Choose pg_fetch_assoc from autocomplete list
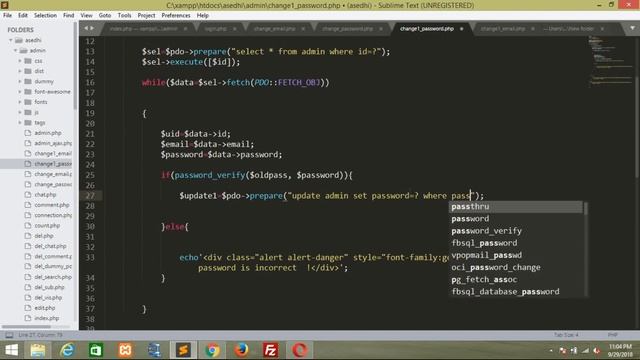 pos(516,280)
